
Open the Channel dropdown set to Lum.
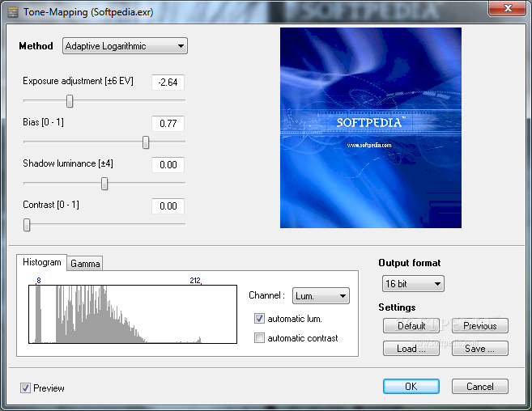[x=321, y=295]
